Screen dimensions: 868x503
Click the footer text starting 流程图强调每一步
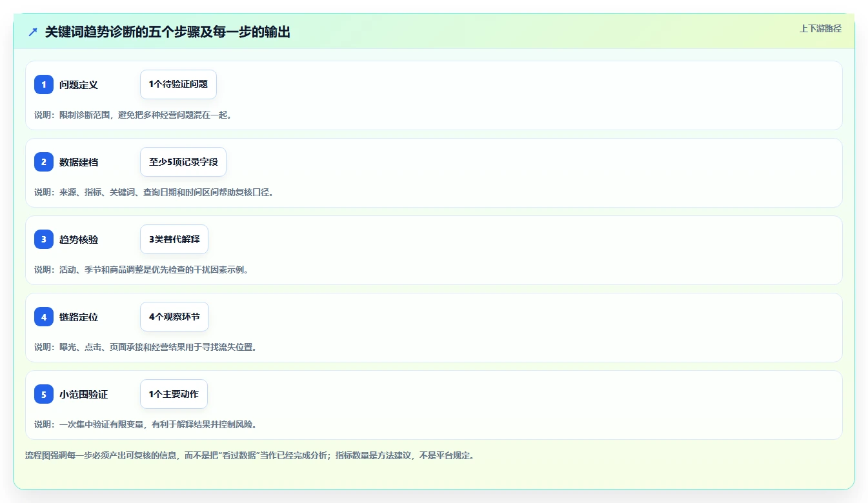coord(250,455)
